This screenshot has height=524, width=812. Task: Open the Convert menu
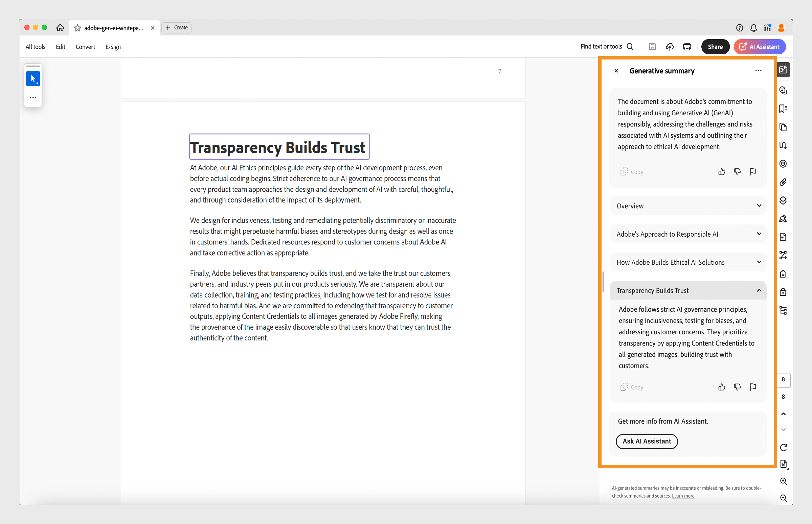tap(85, 47)
